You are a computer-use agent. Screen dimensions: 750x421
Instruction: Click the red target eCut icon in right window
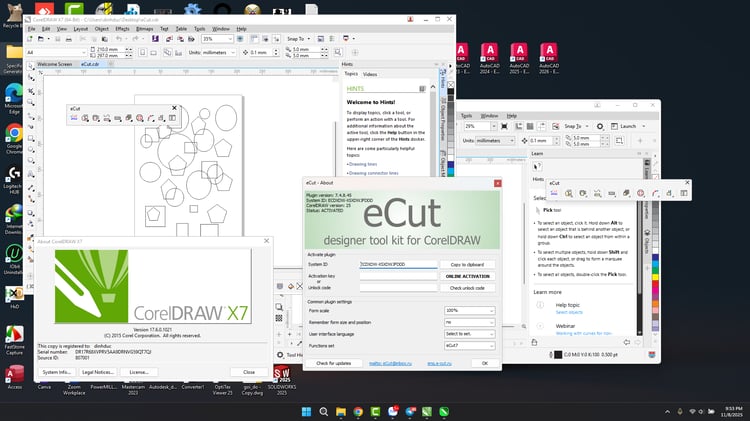tap(640, 193)
